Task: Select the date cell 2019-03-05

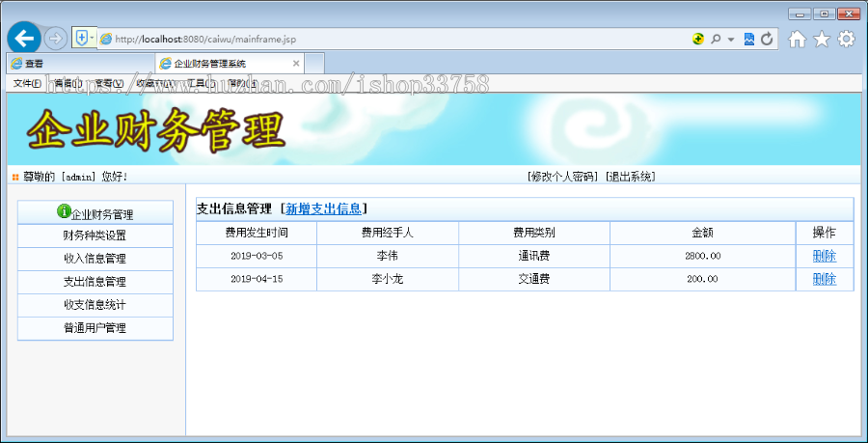Action: (257, 257)
